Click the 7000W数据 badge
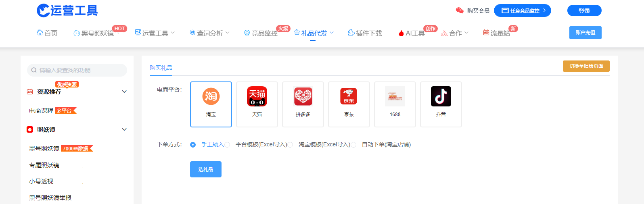 pos(77,148)
